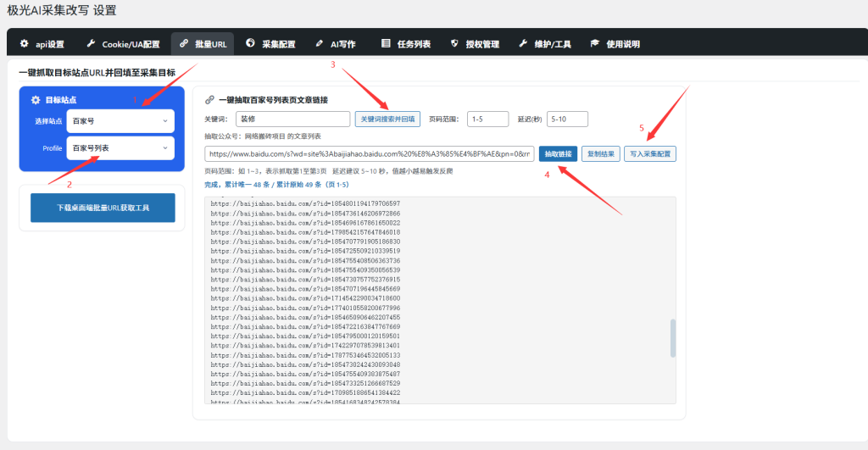Click URL row ending in id=1854730242430093048
This screenshot has height=450, width=868.
pyautogui.click(x=305, y=364)
